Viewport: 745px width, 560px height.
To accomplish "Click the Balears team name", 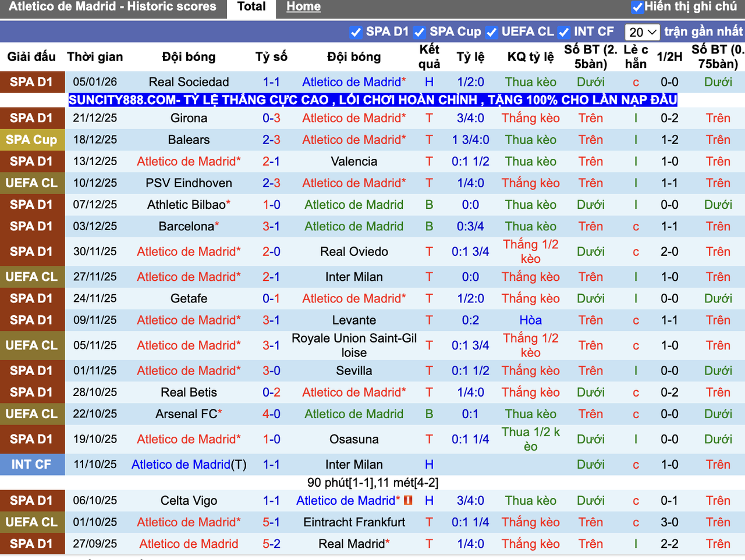I will 189,140.
